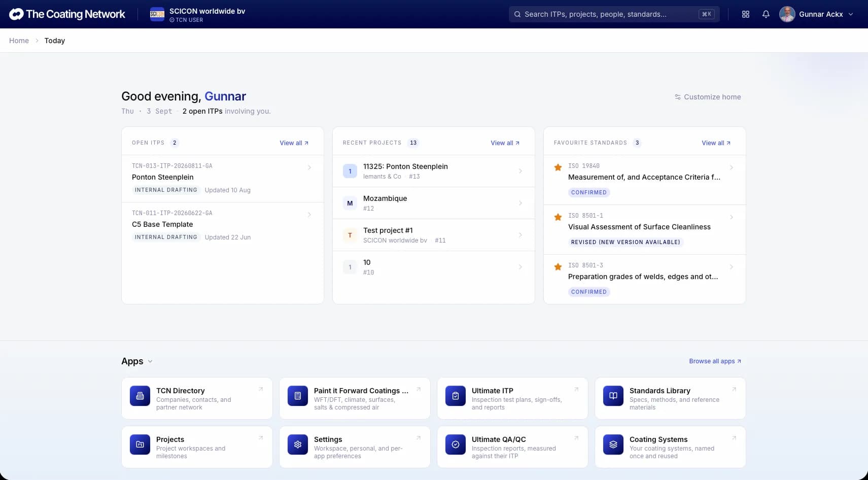Open Settings gear app icon
Image resolution: width=868 pixels, height=480 pixels.
point(298,444)
